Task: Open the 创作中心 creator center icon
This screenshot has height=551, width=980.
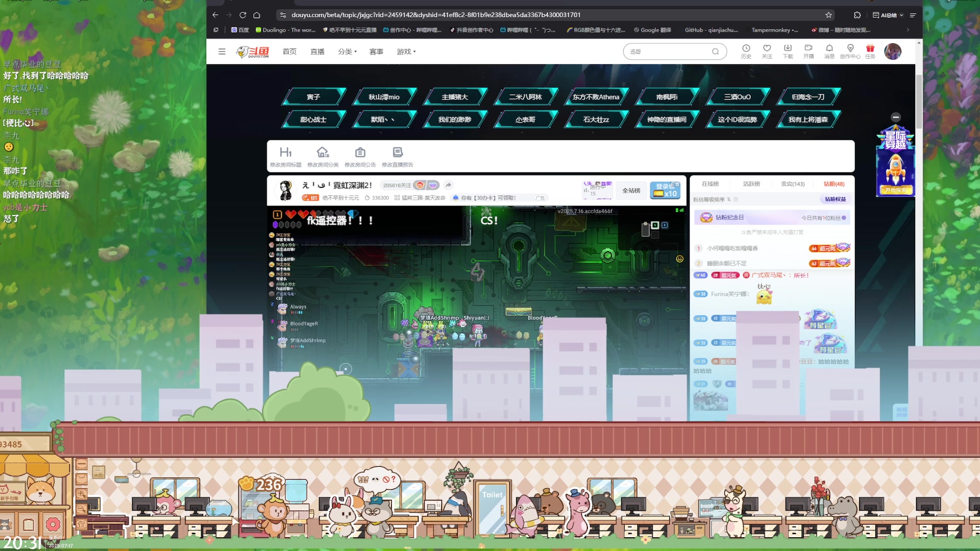Action: click(x=850, y=52)
